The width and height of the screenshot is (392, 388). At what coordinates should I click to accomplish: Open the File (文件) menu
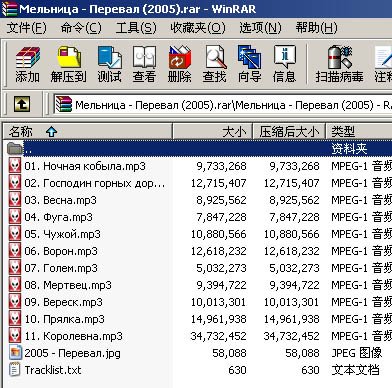(x=27, y=28)
